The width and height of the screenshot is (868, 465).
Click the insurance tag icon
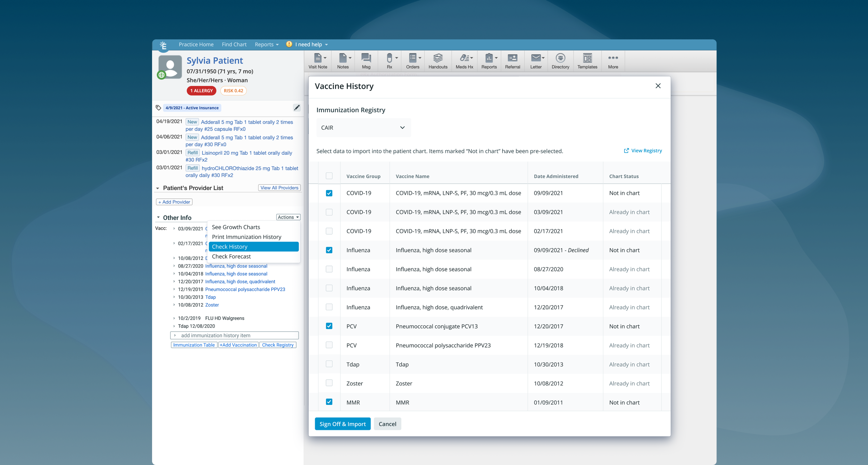point(158,108)
